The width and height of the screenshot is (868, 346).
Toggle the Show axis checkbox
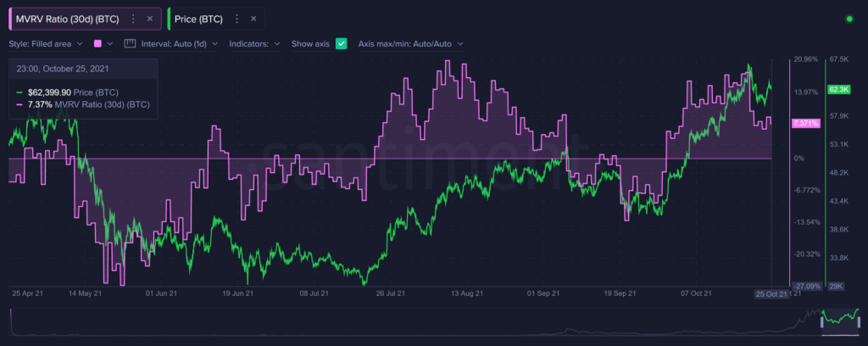pos(341,43)
